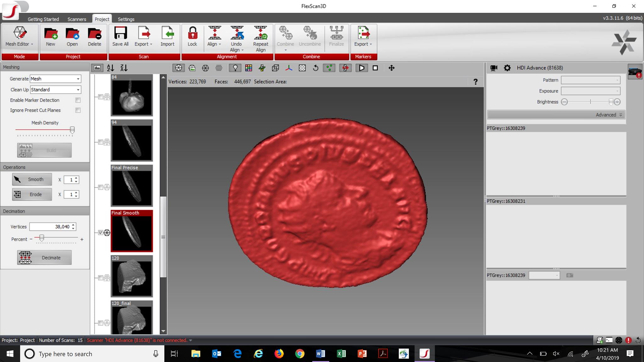The width and height of the screenshot is (644, 362).
Task: Drag the Mesh Density slider
Action: 72,129
